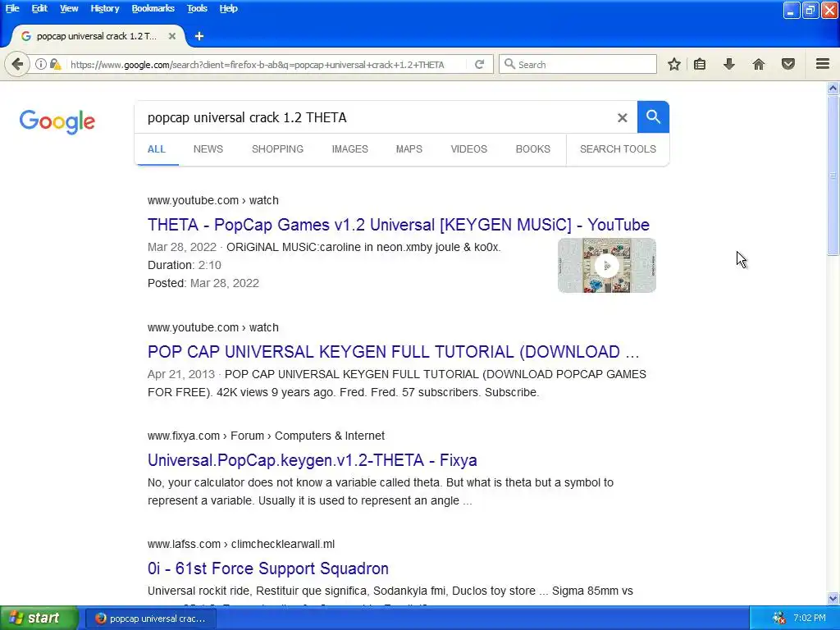Open the Firefox hamburger menu

click(x=823, y=64)
